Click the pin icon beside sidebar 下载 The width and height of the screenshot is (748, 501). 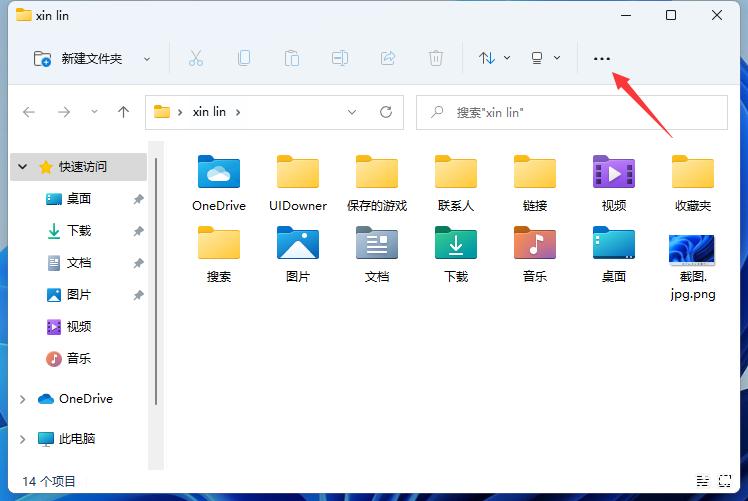pos(138,231)
